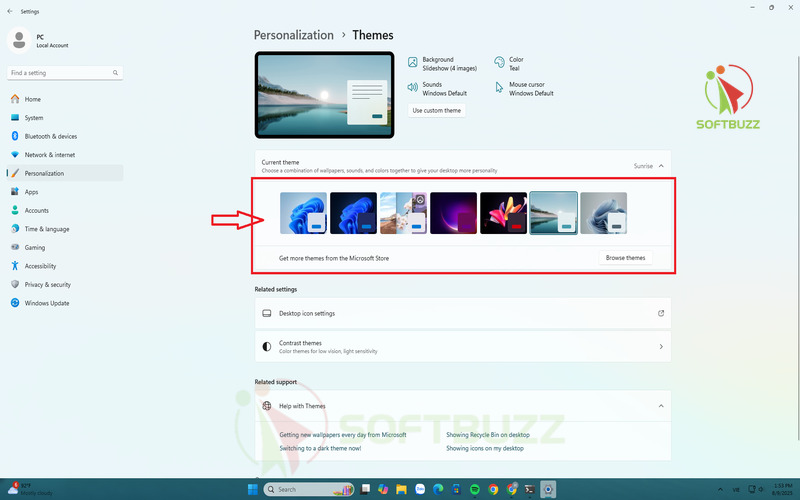800x500 pixels.
Task: Open Home in the sidebar
Action: (x=65, y=99)
